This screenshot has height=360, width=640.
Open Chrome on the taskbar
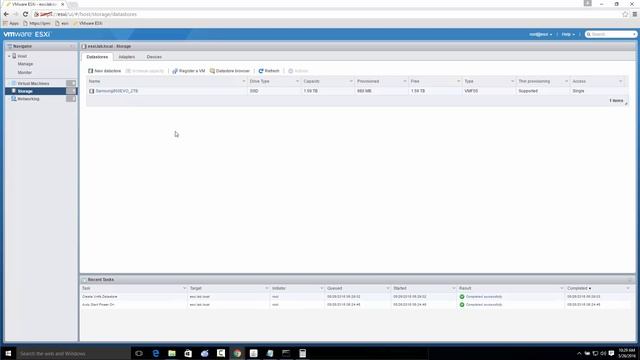click(237, 353)
